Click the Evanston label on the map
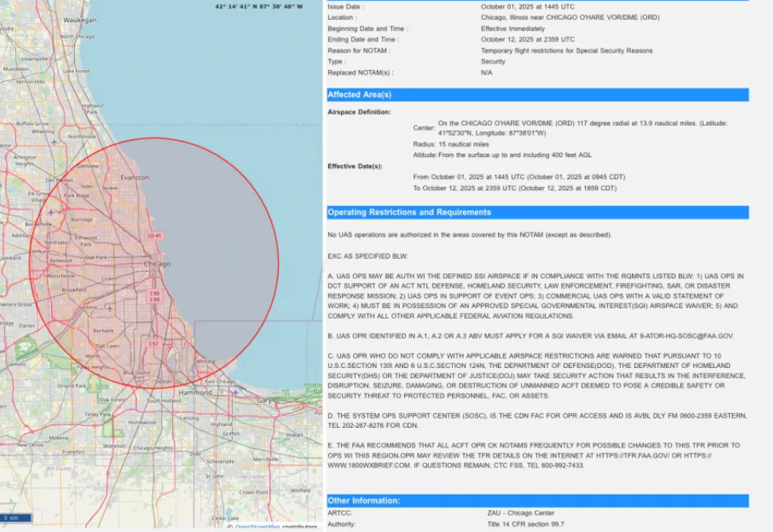773x532 pixels. 134,177
